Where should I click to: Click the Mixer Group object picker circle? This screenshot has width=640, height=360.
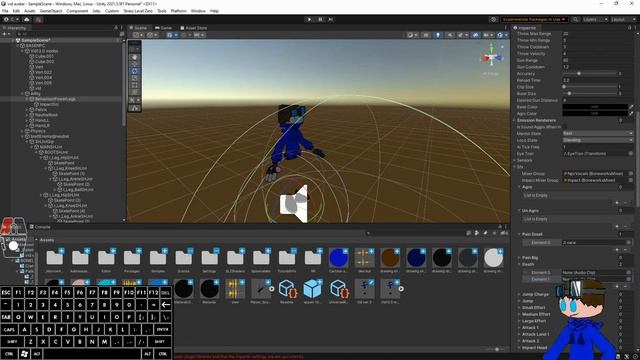[x=631, y=173]
